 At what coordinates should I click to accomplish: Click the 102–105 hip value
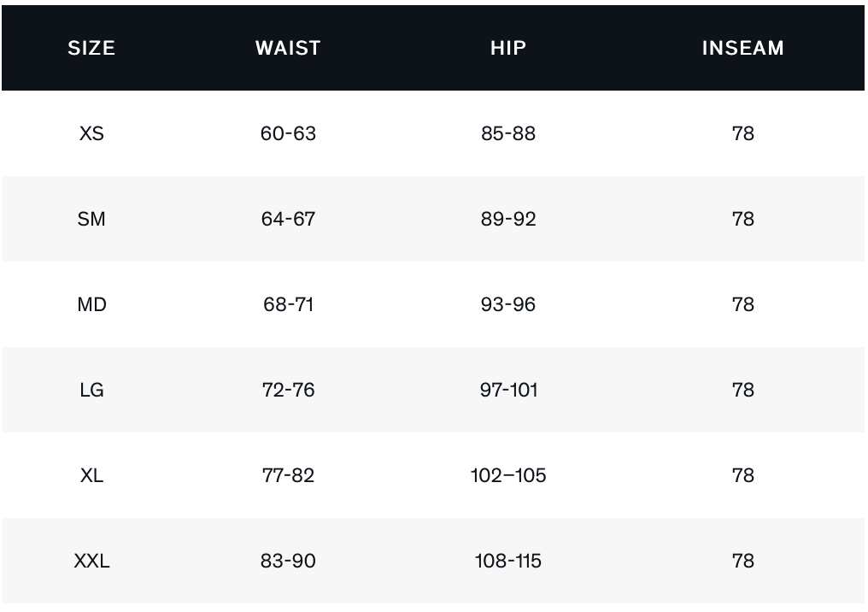pyautogui.click(x=508, y=475)
